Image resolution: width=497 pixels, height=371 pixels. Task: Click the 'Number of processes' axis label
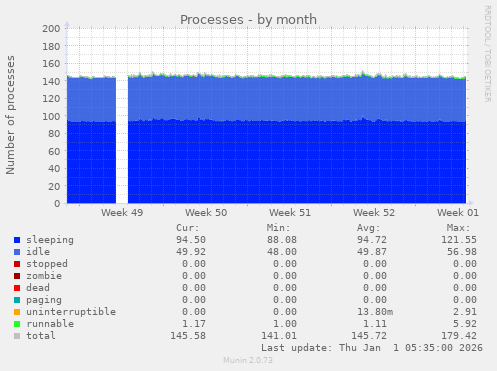tap(10, 115)
